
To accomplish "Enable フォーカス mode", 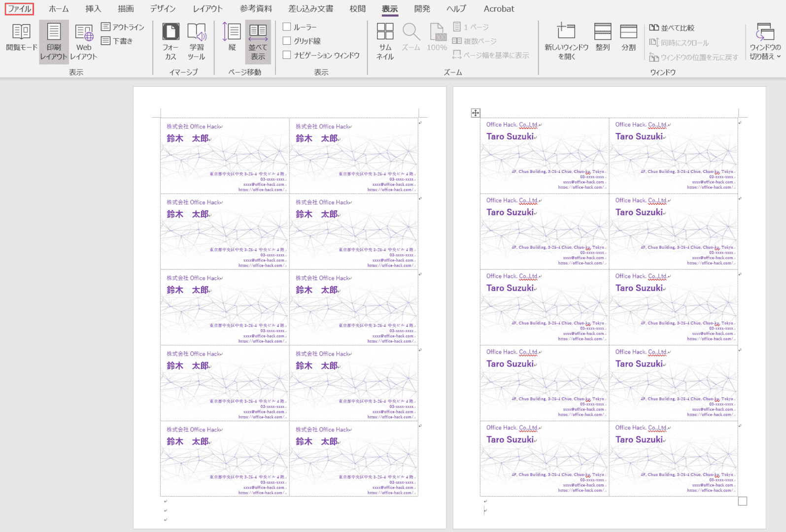I will click(x=171, y=42).
